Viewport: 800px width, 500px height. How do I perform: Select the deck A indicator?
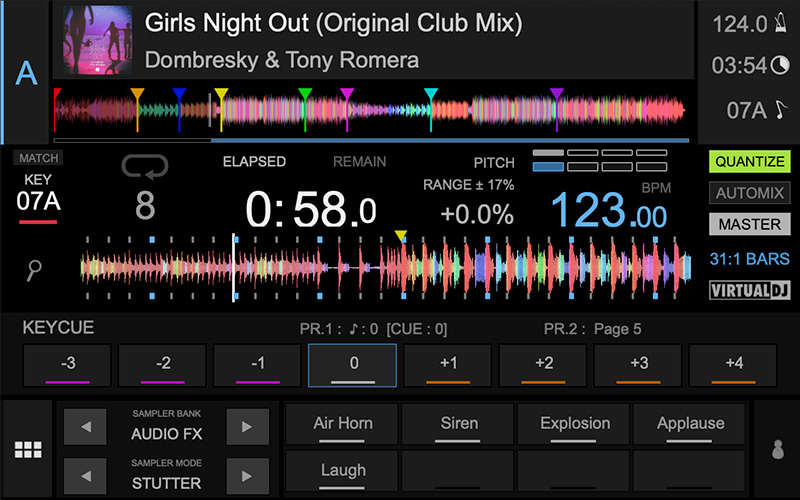pos(25,73)
